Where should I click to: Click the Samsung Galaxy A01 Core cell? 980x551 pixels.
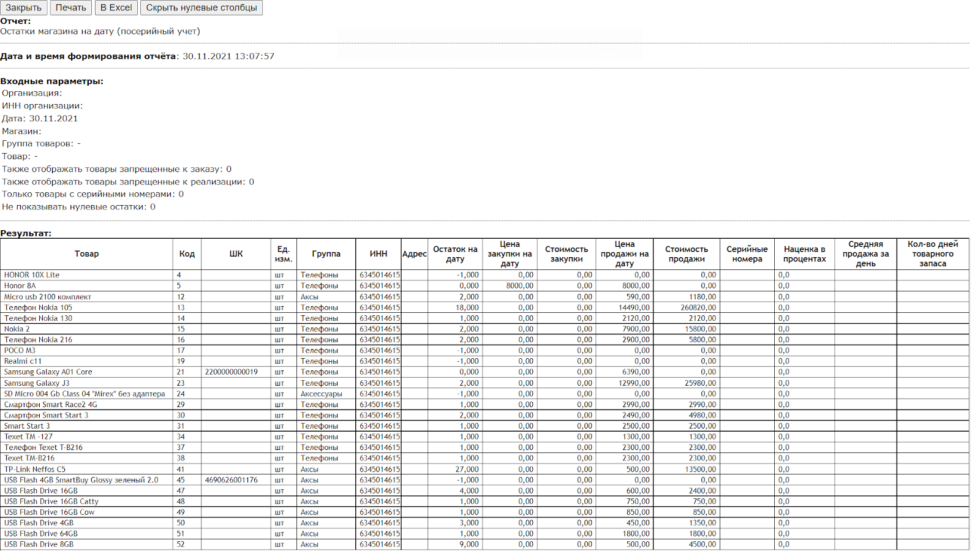tap(48, 372)
